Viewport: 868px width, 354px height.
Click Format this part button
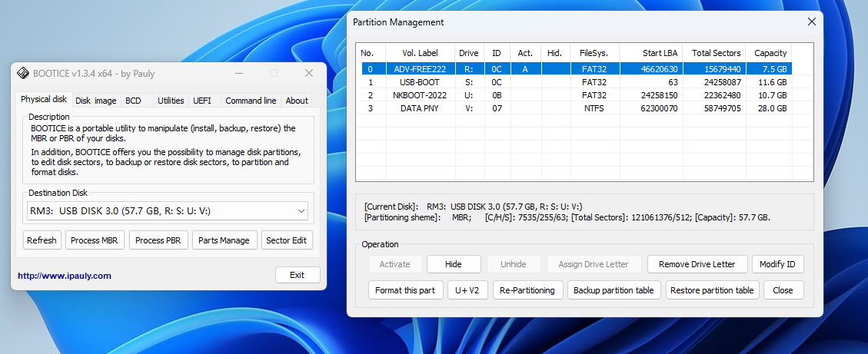click(x=405, y=289)
